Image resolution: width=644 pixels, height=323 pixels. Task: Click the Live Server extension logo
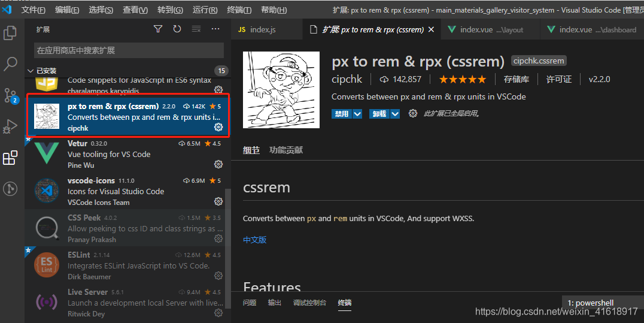47,302
